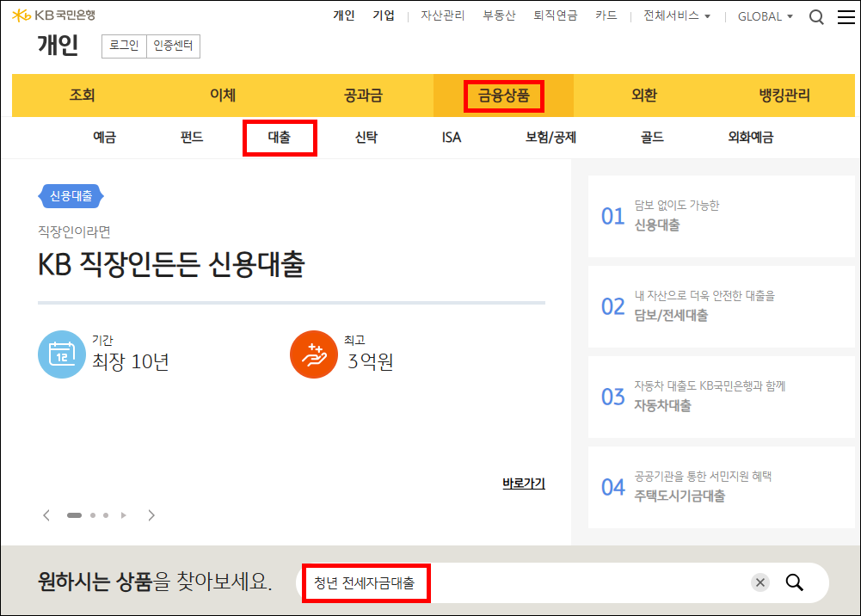Image resolution: width=861 pixels, height=616 pixels.
Task: Open the 이체 main menu
Action: (x=223, y=95)
